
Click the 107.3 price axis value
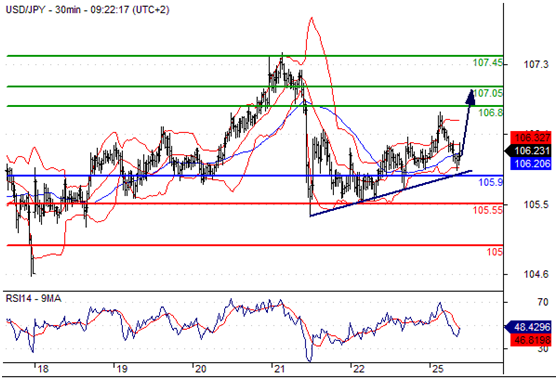pos(536,64)
